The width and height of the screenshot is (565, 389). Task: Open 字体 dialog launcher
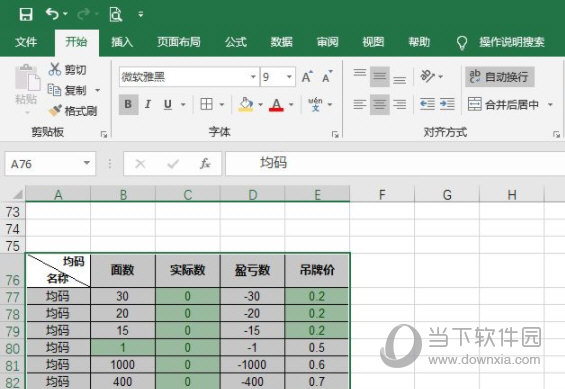[335, 134]
